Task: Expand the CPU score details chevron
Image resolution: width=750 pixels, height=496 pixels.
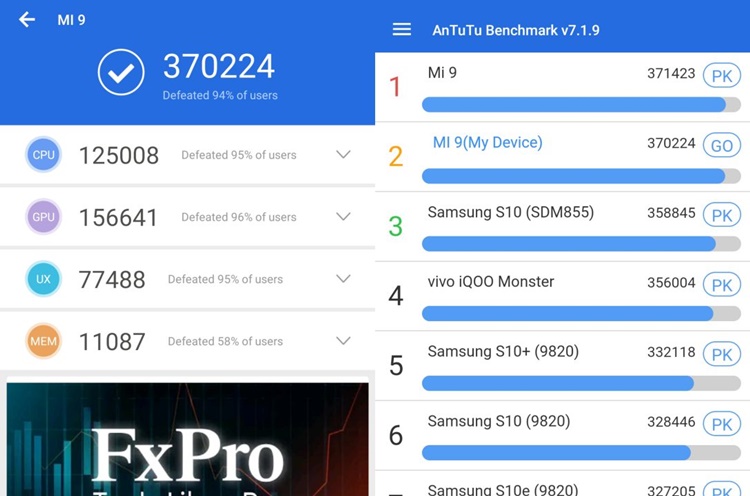Action: click(343, 154)
